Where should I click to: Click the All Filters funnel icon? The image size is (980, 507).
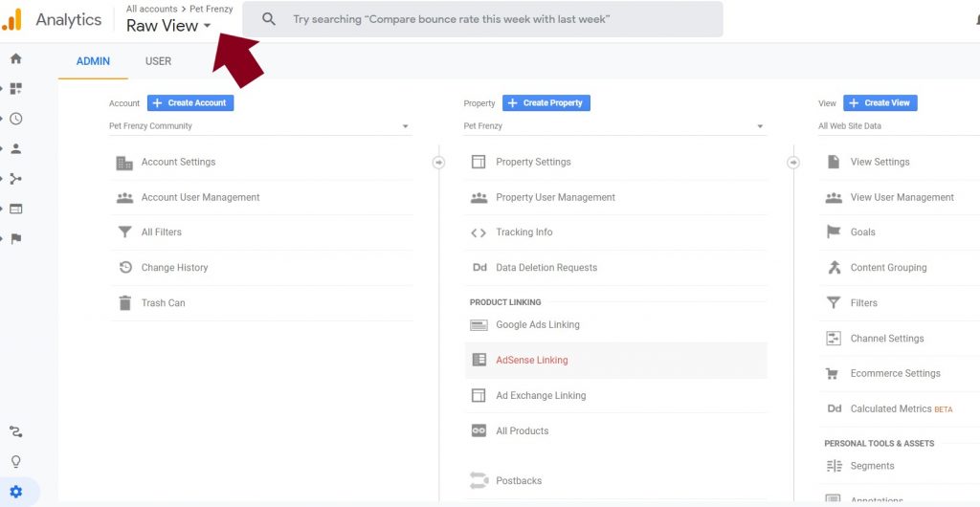[x=125, y=232]
